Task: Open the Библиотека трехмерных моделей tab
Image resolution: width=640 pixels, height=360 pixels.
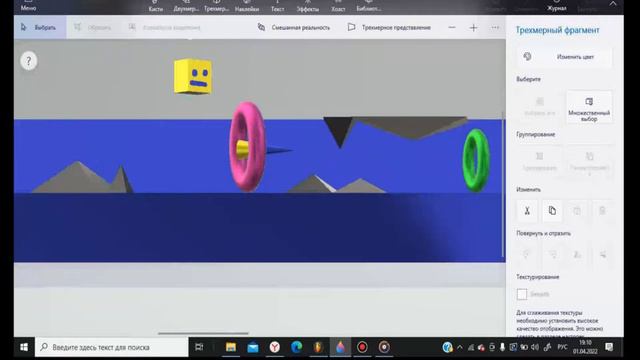Action: [x=369, y=6]
